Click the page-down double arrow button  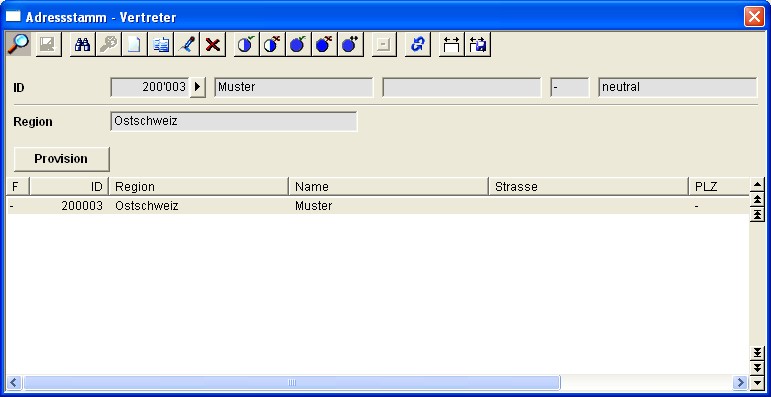[x=757, y=367]
